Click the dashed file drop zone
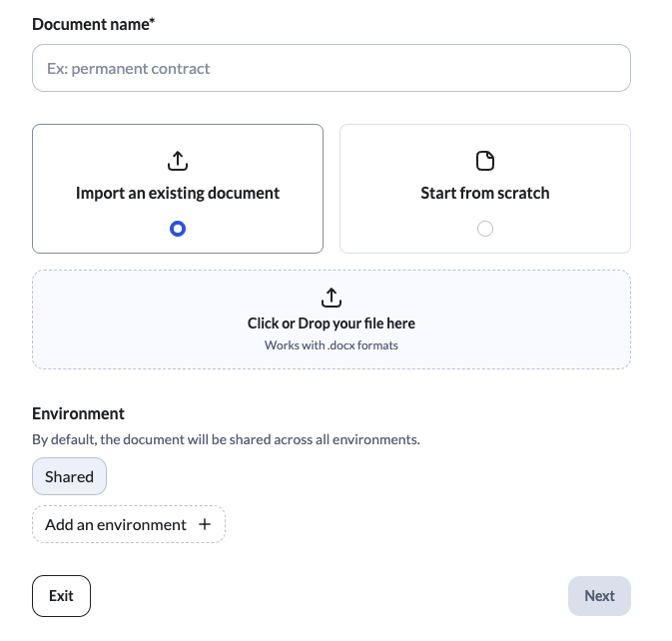The width and height of the screenshot is (672, 641). click(x=332, y=320)
